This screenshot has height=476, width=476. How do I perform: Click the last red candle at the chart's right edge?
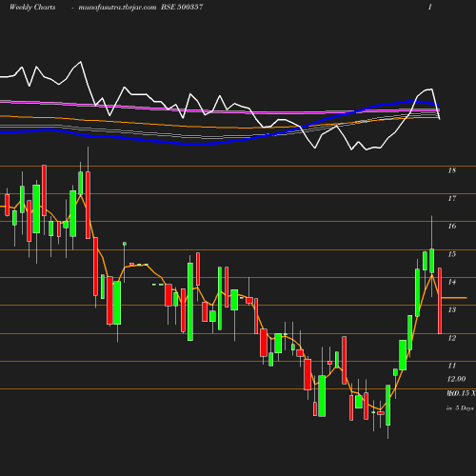(440, 301)
